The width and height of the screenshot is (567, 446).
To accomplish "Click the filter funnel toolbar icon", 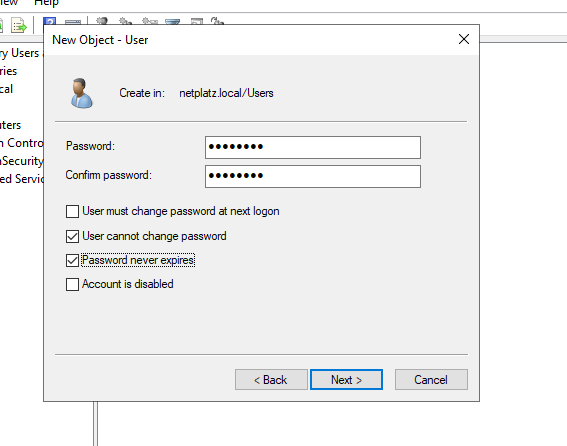I will click(172, 22).
